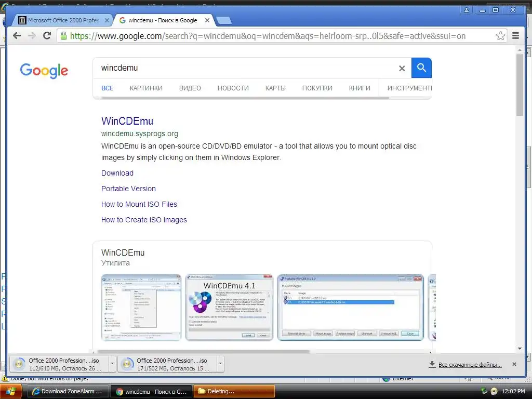Open the НОВОСТИ results tab
The width and height of the screenshot is (532, 399).
(233, 88)
